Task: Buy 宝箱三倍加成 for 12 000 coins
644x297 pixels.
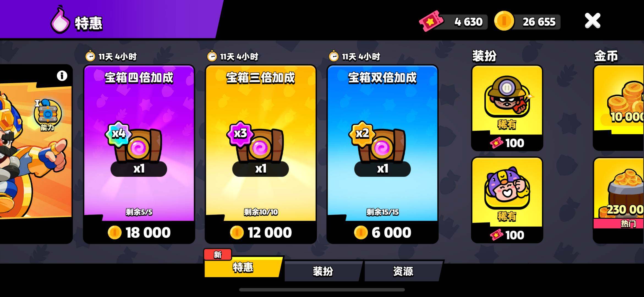Action: [x=261, y=232]
